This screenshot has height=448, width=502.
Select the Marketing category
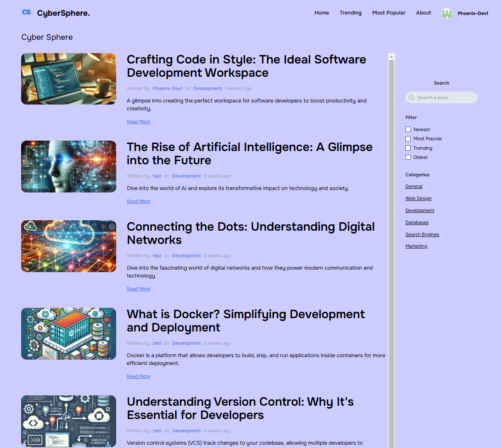click(x=416, y=246)
